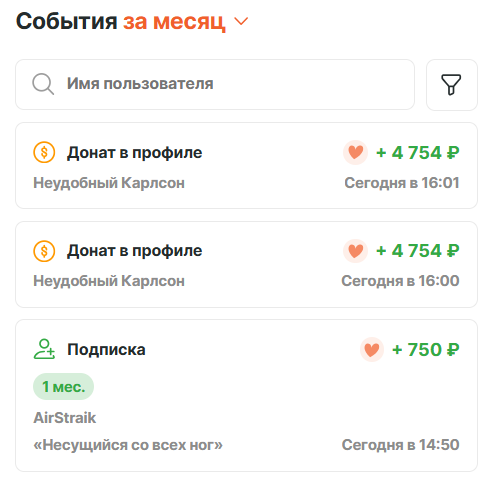This screenshot has width=493, height=481.
Task: Focus the "Имя пользователя" search field
Action: pos(215,84)
